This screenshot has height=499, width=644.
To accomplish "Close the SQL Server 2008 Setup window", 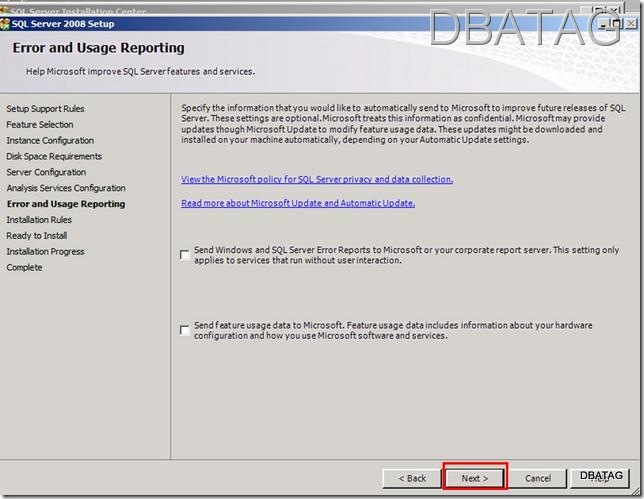I will tap(630, 24).
